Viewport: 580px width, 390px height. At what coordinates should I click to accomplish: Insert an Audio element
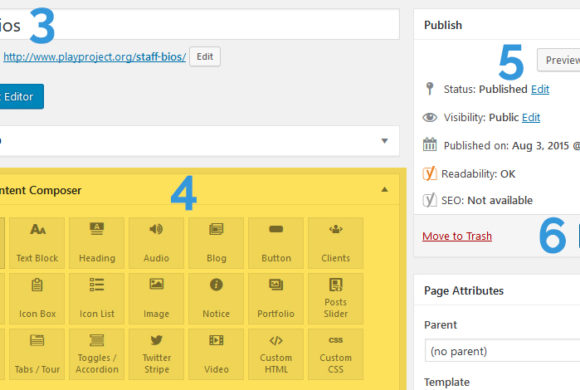(x=156, y=243)
